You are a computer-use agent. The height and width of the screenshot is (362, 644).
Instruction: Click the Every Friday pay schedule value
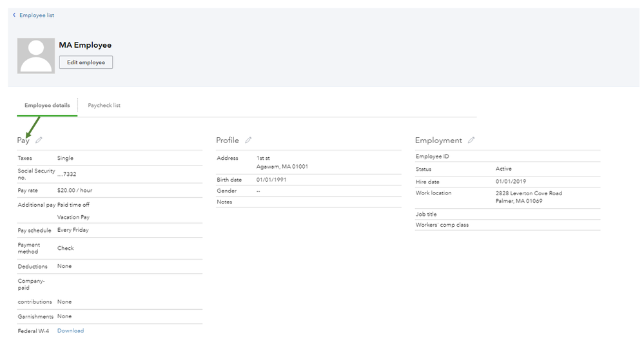coord(73,230)
